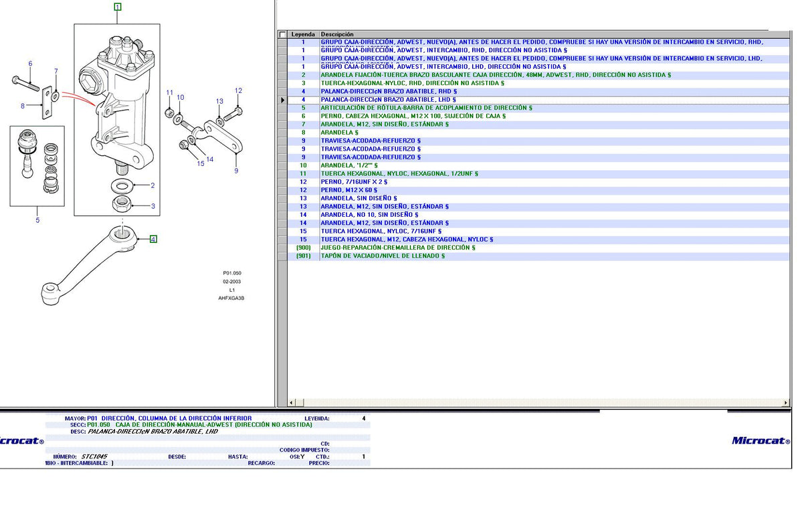Viewport: 812px width, 508px height.
Task: Click callout 5 under the ball joint illustration
Action: tap(37, 220)
